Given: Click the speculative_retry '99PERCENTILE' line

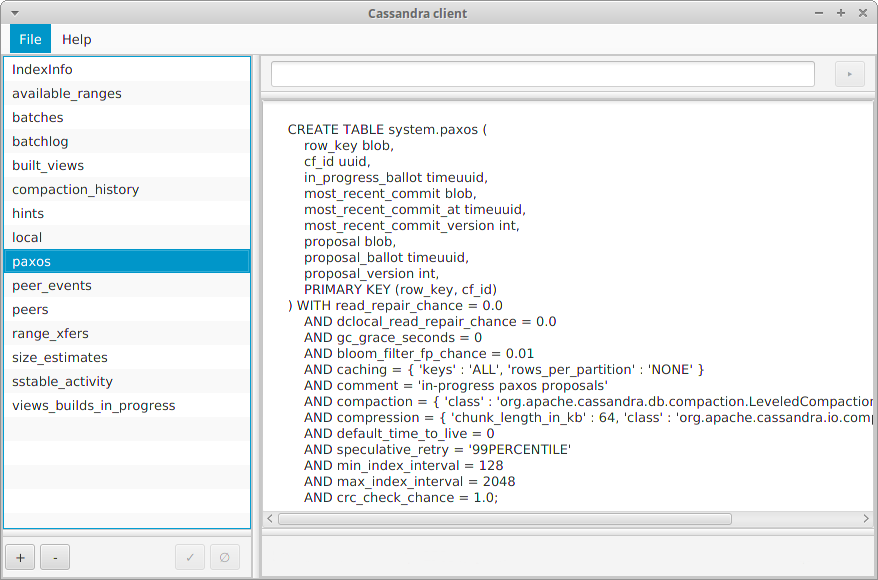Looking at the screenshot, I should click(437, 450).
